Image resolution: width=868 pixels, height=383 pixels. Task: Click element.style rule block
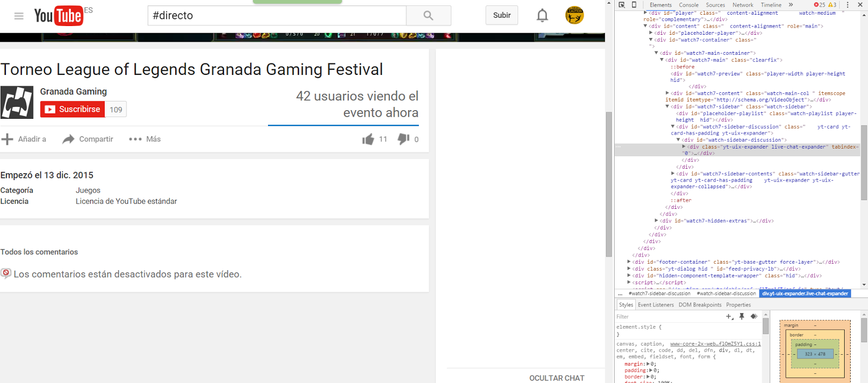coord(688,330)
